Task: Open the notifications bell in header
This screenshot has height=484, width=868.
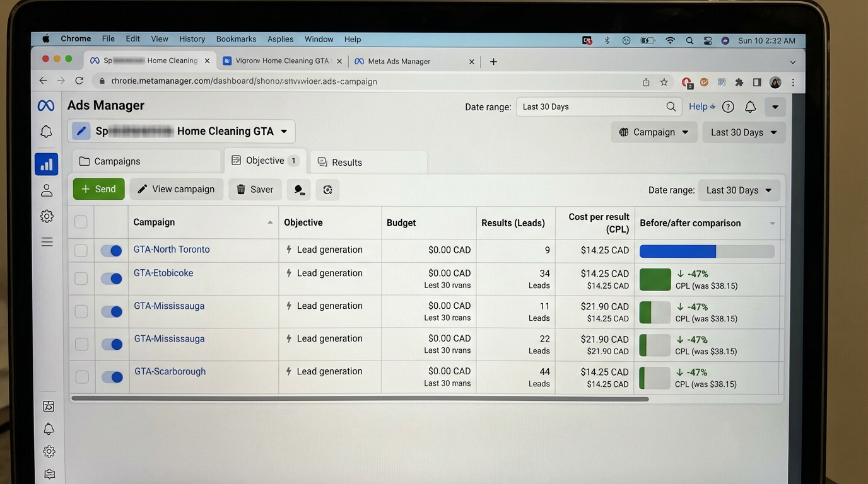Action: 750,107
